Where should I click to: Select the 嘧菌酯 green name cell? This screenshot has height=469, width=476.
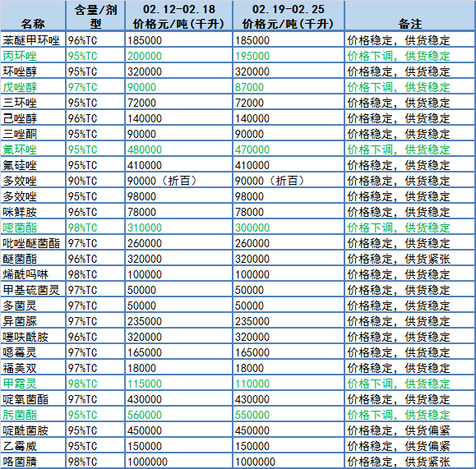click(33, 228)
